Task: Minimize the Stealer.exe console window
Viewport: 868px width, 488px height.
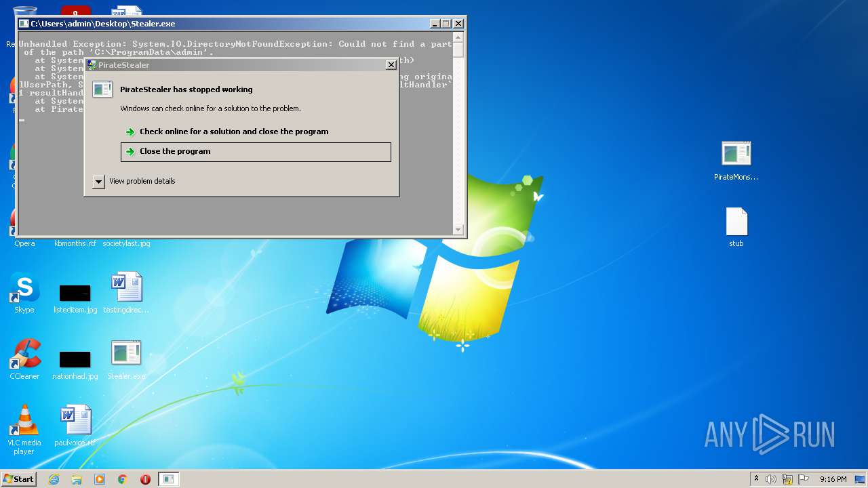Action: [x=435, y=24]
